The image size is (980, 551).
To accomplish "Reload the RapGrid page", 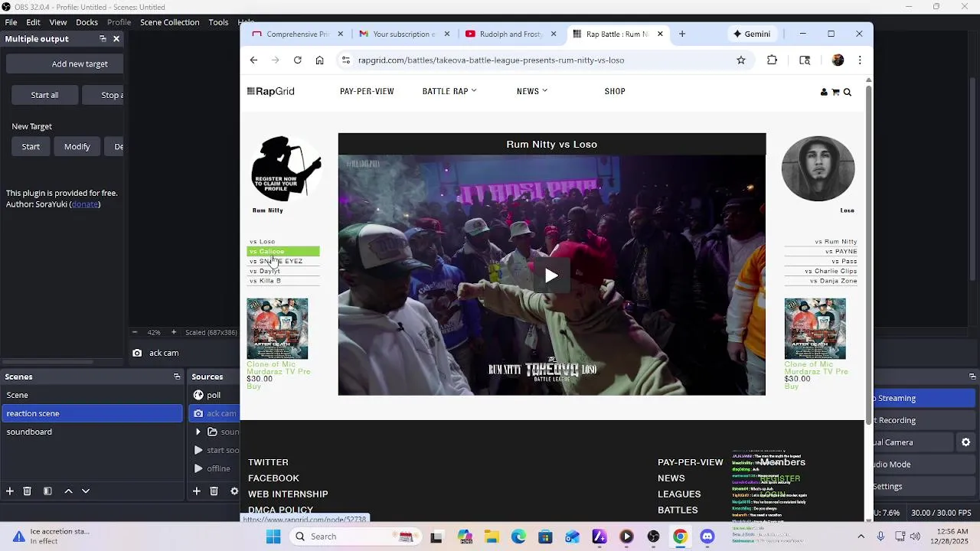I will pos(298,60).
